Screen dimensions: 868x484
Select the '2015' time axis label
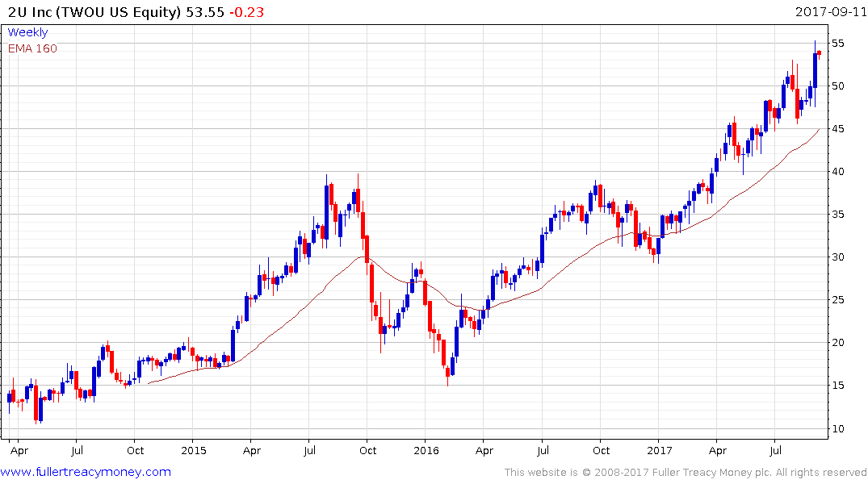point(193,450)
